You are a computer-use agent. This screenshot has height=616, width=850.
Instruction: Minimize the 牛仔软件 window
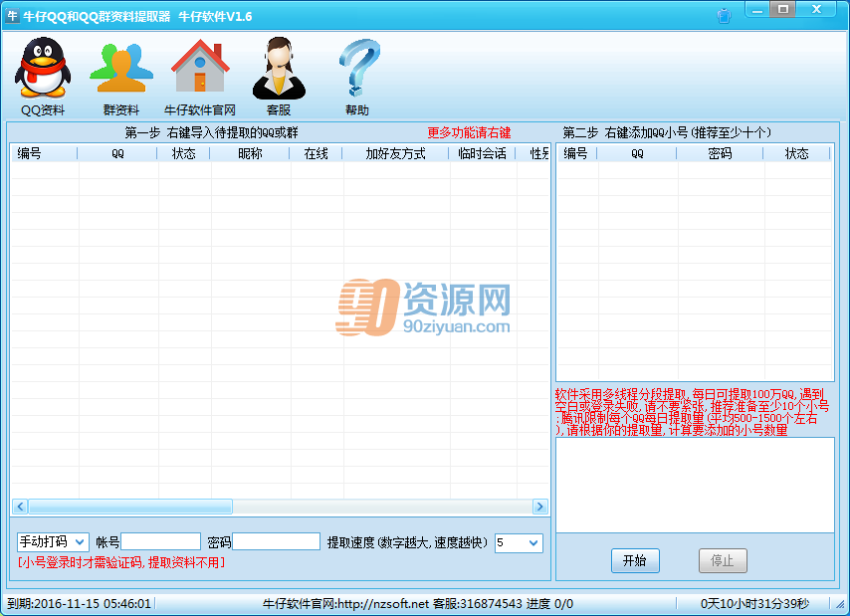point(757,10)
